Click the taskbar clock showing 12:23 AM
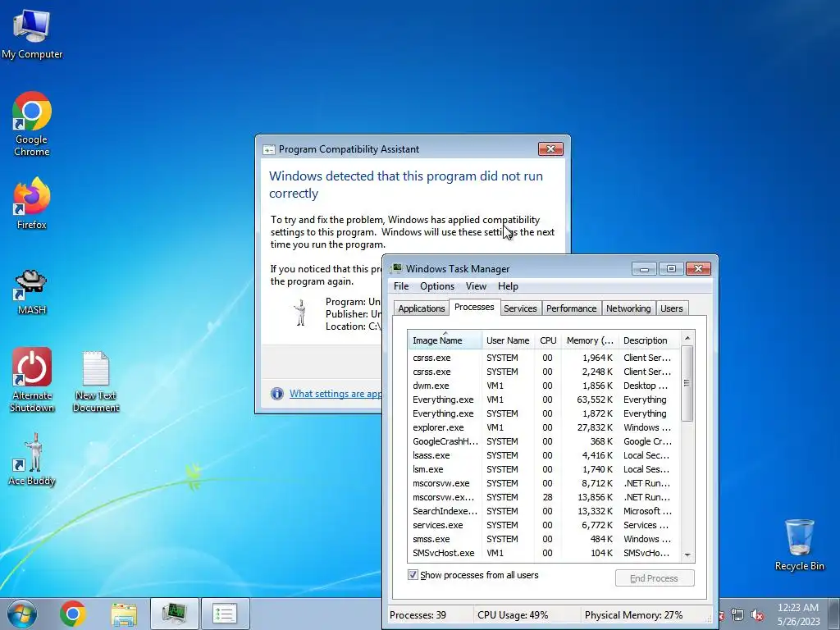This screenshot has width=840, height=630. pyautogui.click(x=797, y=614)
